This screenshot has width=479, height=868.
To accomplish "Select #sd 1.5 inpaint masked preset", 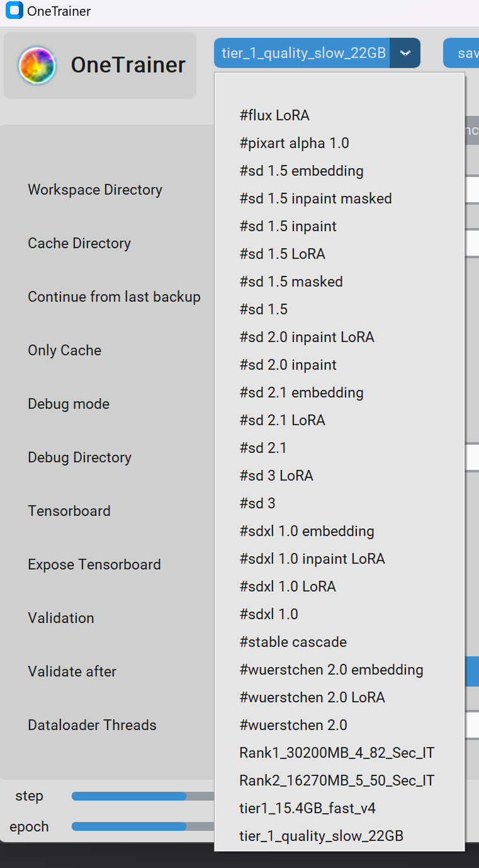I will pyautogui.click(x=315, y=198).
